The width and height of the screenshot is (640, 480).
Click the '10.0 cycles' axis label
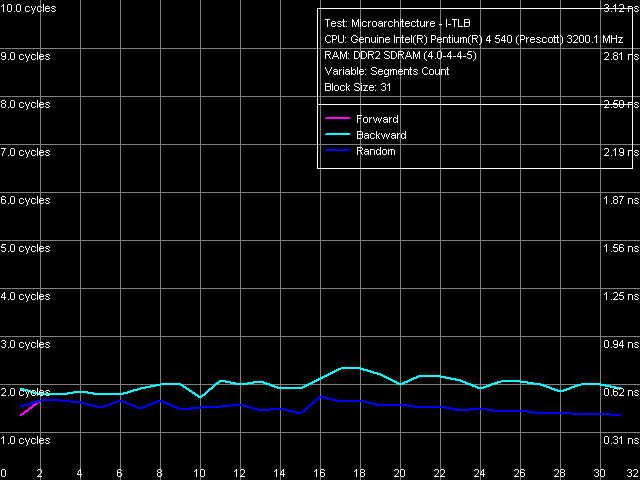click(x=28, y=9)
